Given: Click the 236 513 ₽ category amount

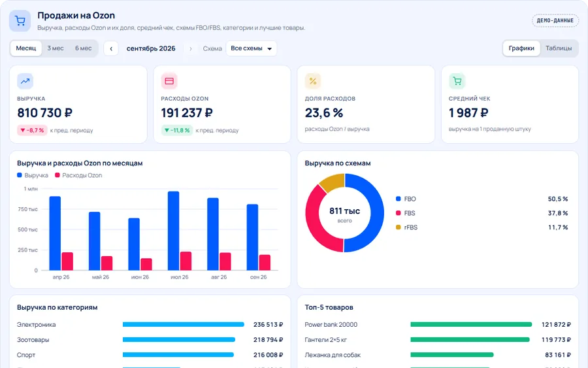Looking at the screenshot, I should (268, 324).
